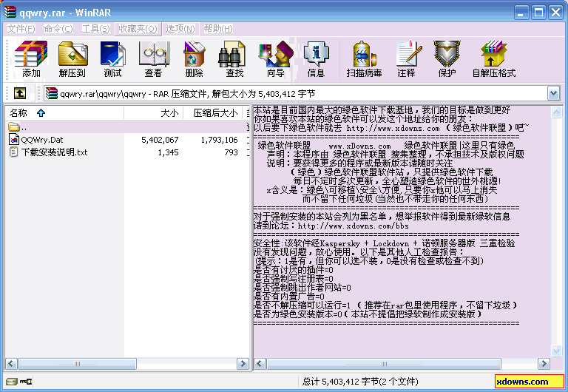The height and width of the screenshot is (392, 568).
Task: Click the 下载安装说明.txt file icon
Action: [14, 152]
